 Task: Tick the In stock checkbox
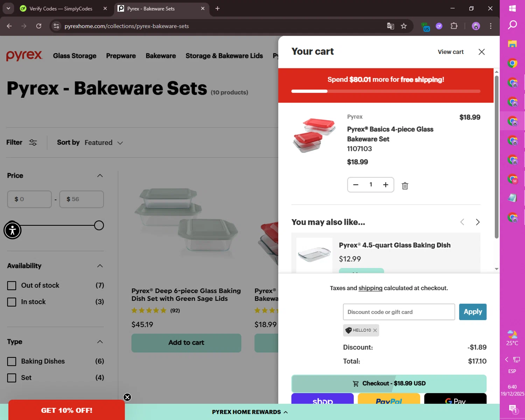(12, 302)
